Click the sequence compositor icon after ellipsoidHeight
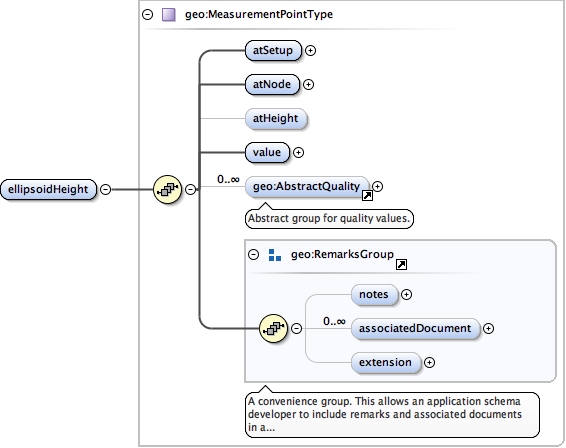566x448 pixels. click(x=167, y=189)
